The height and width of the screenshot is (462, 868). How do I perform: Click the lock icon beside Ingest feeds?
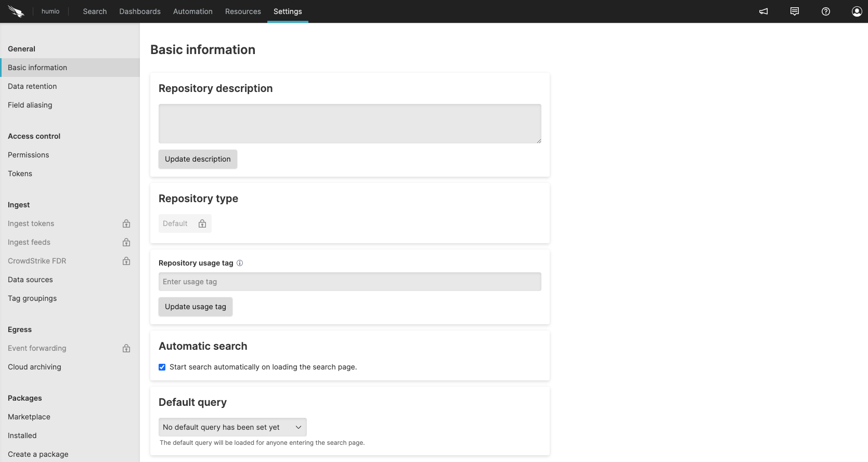point(126,242)
